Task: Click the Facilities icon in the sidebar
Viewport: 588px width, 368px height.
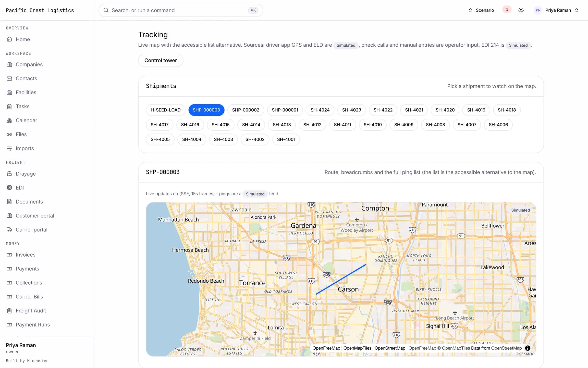Action: pyautogui.click(x=9, y=92)
